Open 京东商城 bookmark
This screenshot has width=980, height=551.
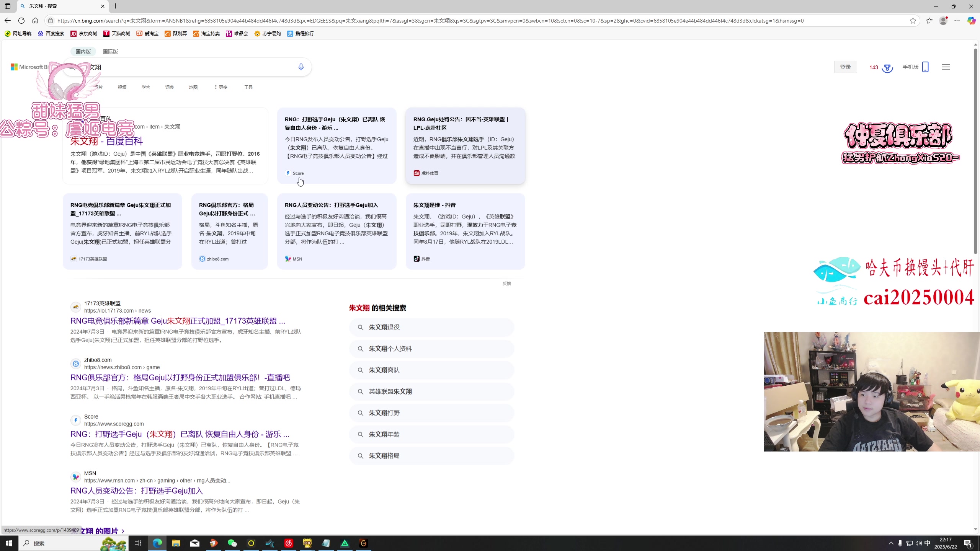[x=84, y=34]
